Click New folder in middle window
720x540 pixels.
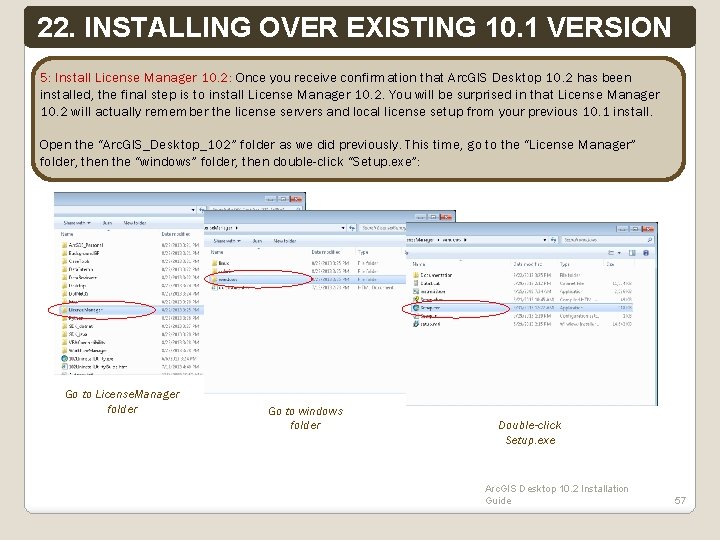pos(285,241)
